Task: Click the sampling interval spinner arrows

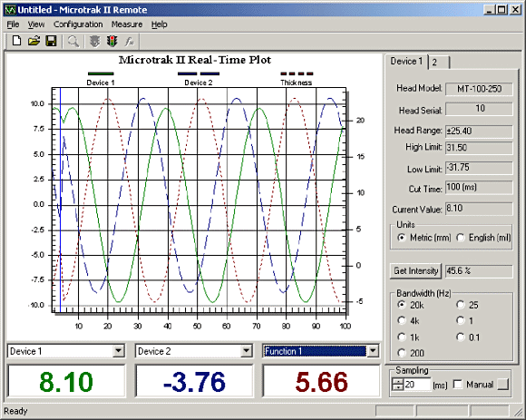Action: pyautogui.click(x=397, y=384)
